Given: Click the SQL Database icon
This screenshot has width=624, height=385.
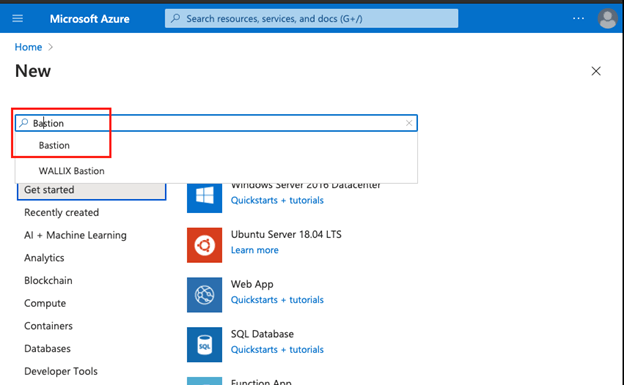Looking at the screenshot, I should (205, 345).
